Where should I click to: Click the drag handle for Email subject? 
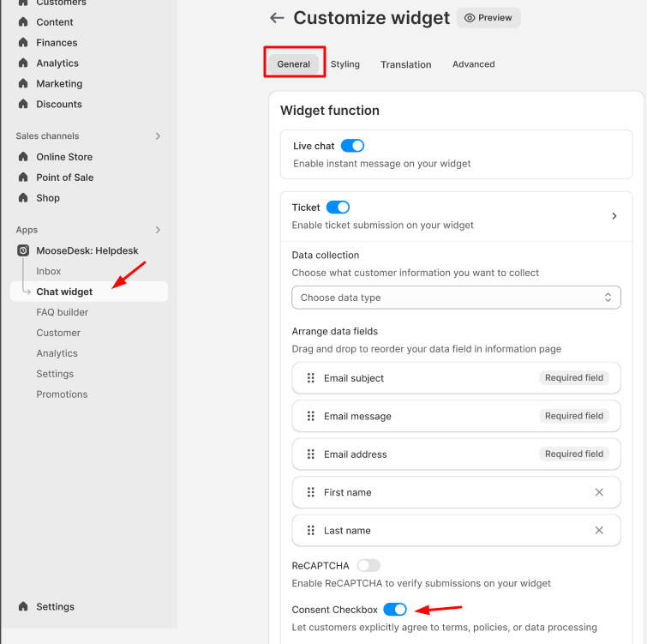(311, 378)
